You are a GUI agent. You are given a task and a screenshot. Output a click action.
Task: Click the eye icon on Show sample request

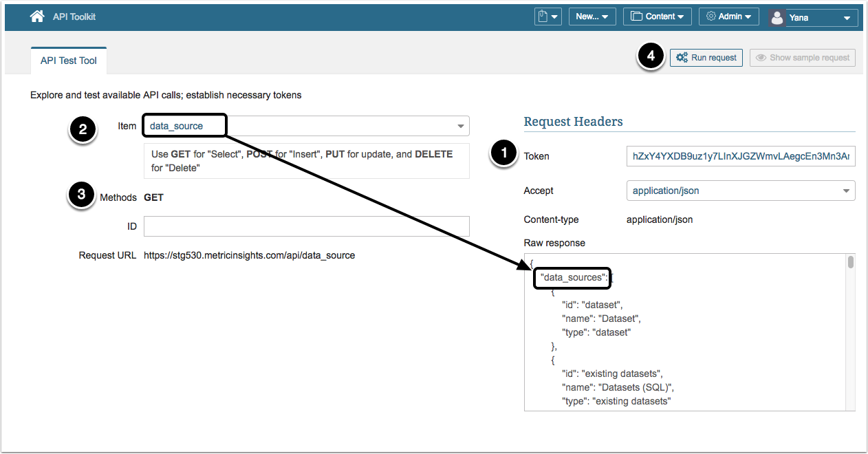761,58
